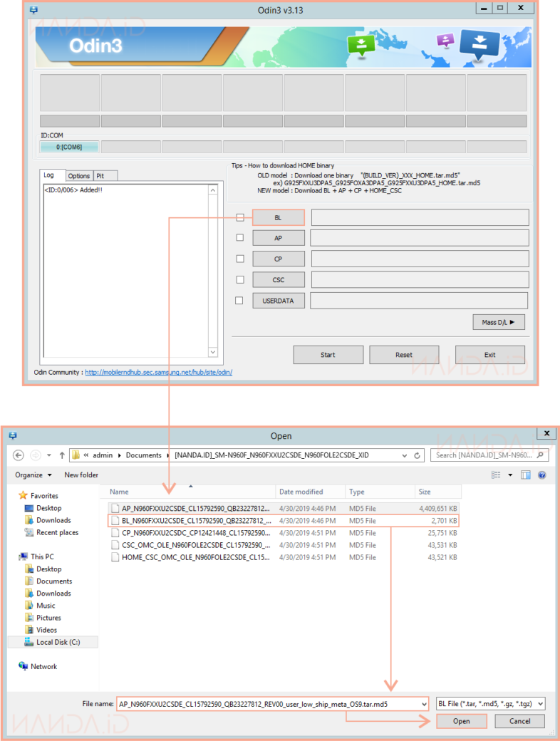Image resolution: width=560 pixels, height=741 pixels.
Task: Click the refresh icon beside address bar
Action: (418, 455)
